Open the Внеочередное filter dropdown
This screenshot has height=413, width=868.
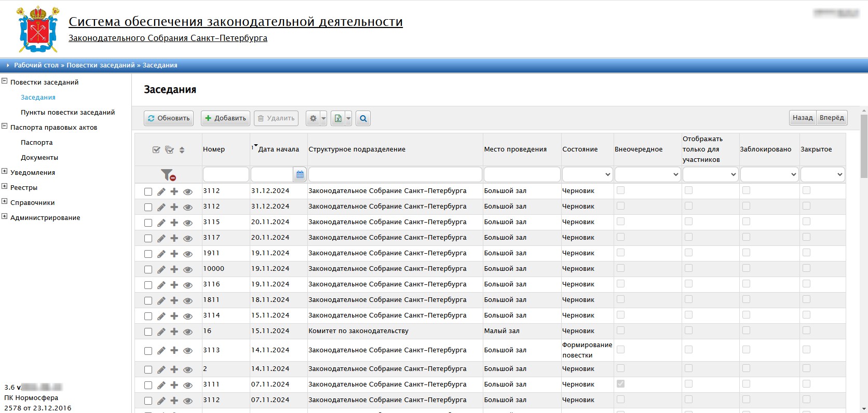click(647, 174)
